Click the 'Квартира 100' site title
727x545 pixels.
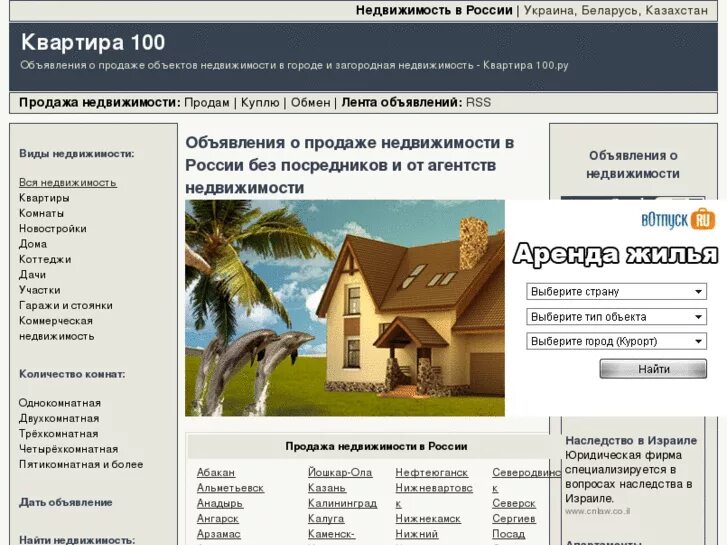(x=93, y=42)
